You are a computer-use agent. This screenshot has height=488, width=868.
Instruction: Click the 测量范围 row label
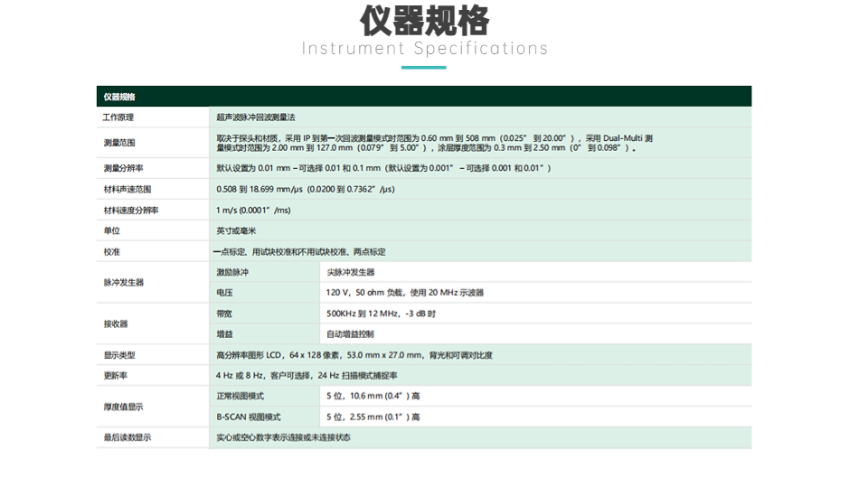click(118, 143)
